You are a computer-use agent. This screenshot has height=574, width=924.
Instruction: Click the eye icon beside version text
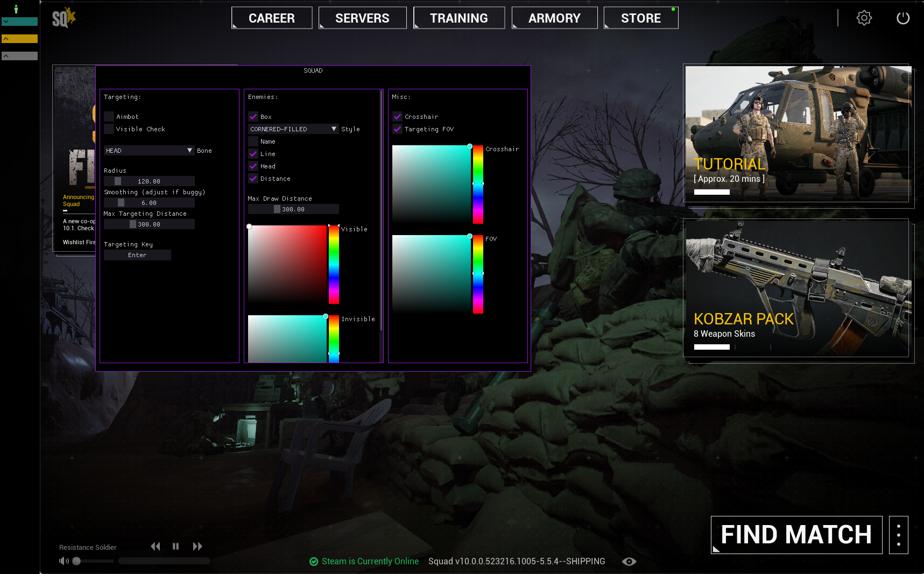tap(629, 562)
